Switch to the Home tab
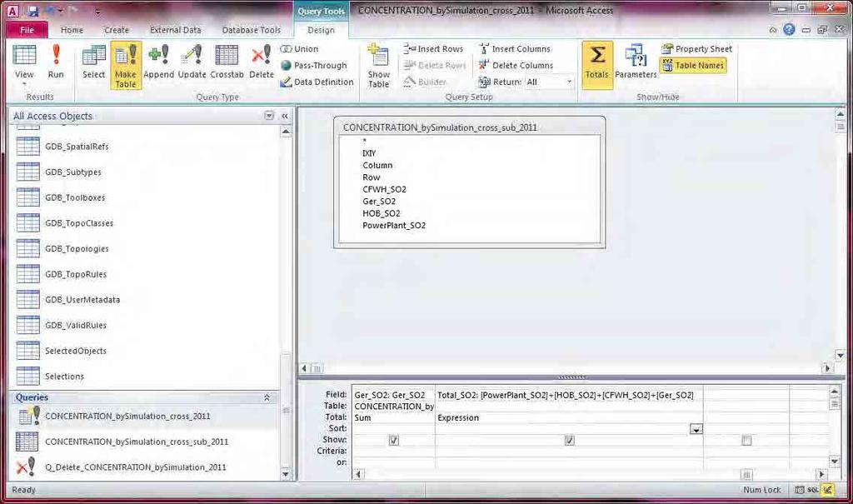This screenshot has height=504, width=853. point(72,30)
